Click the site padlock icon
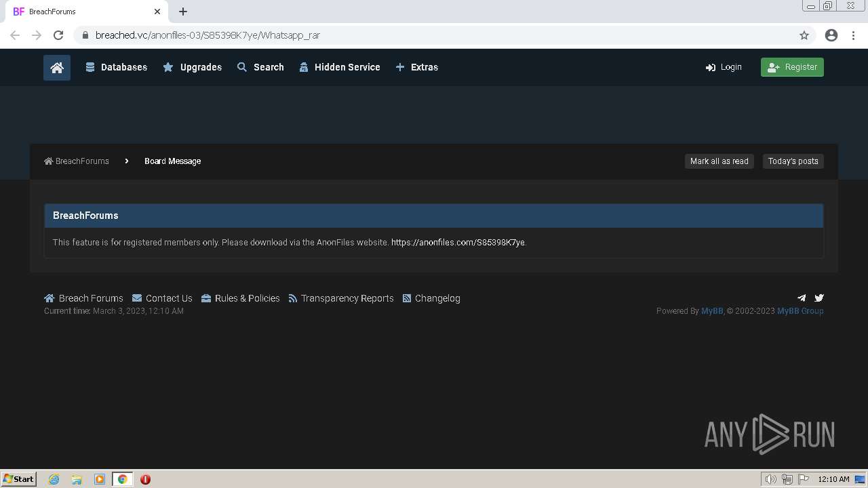 click(85, 35)
